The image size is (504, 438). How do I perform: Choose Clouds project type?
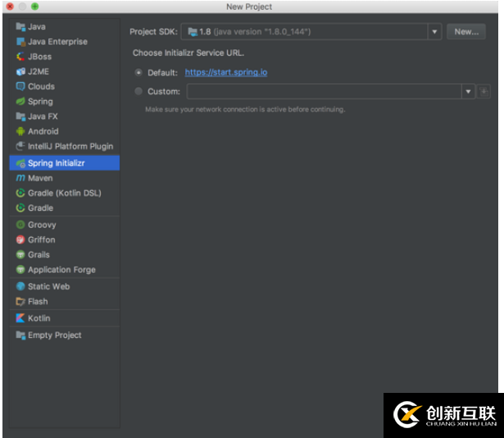click(x=65, y=86)
